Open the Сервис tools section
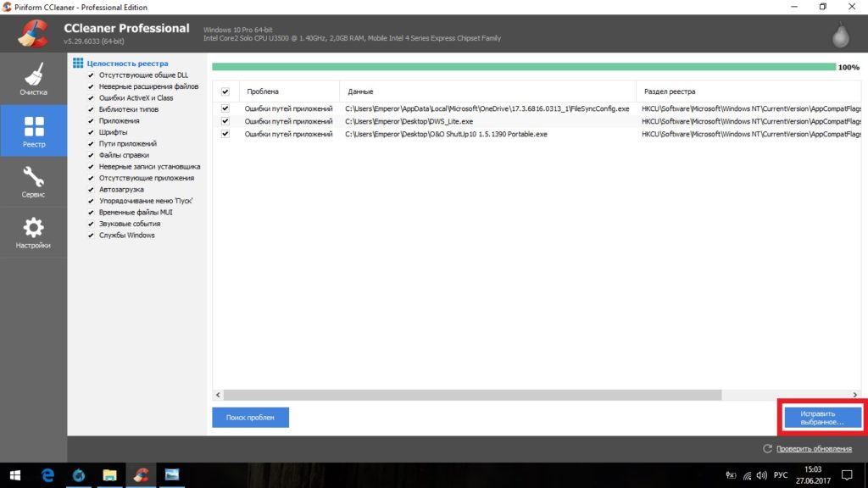 click(x=34, y=181)
